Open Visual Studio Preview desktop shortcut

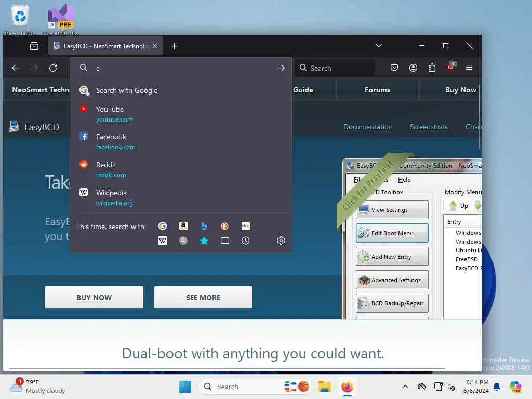point(60,19)
